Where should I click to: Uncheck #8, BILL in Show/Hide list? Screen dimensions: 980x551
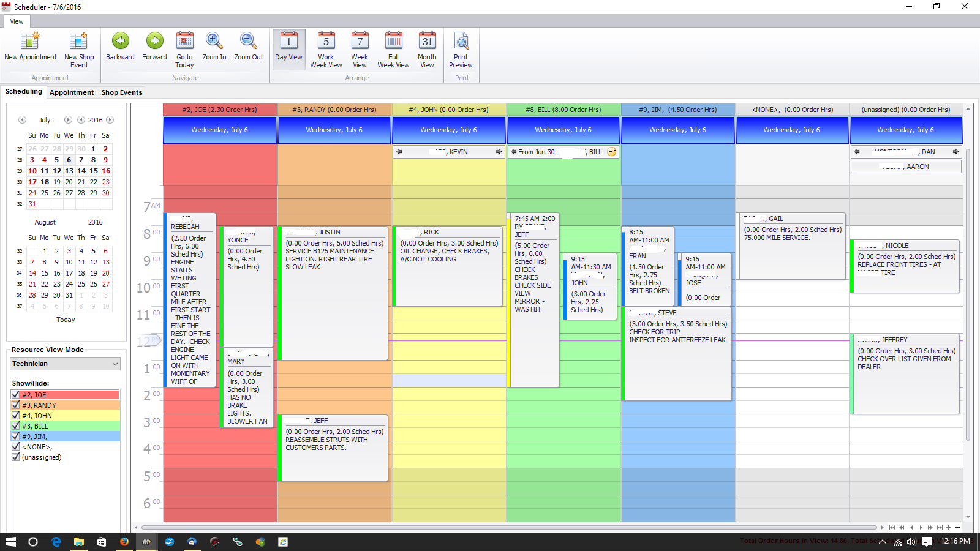[x=16, y=426]
